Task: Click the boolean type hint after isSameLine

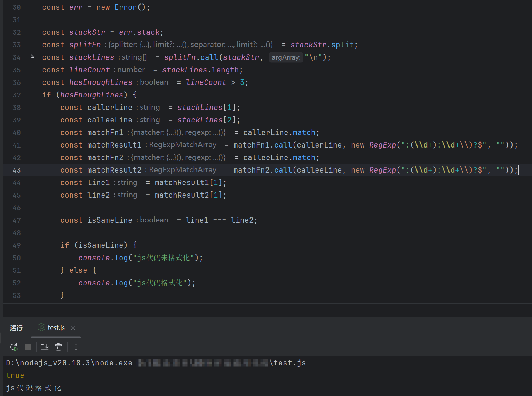Action: point(154,220)
